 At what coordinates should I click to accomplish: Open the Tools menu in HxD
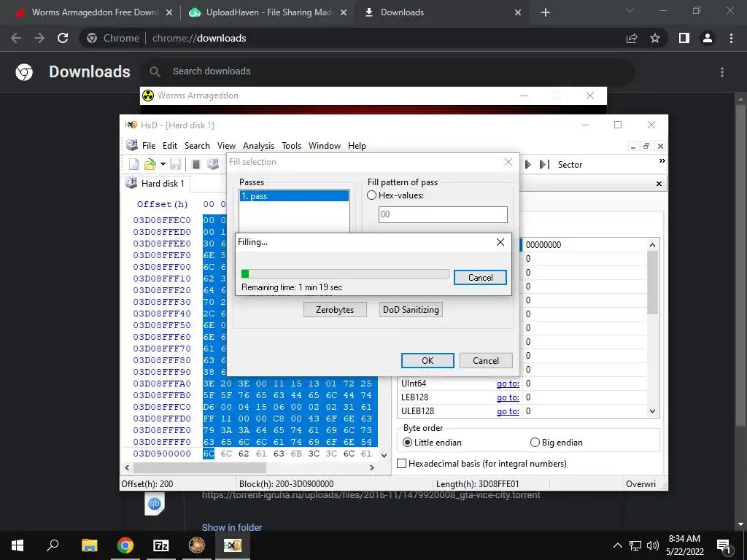[291, 146]
